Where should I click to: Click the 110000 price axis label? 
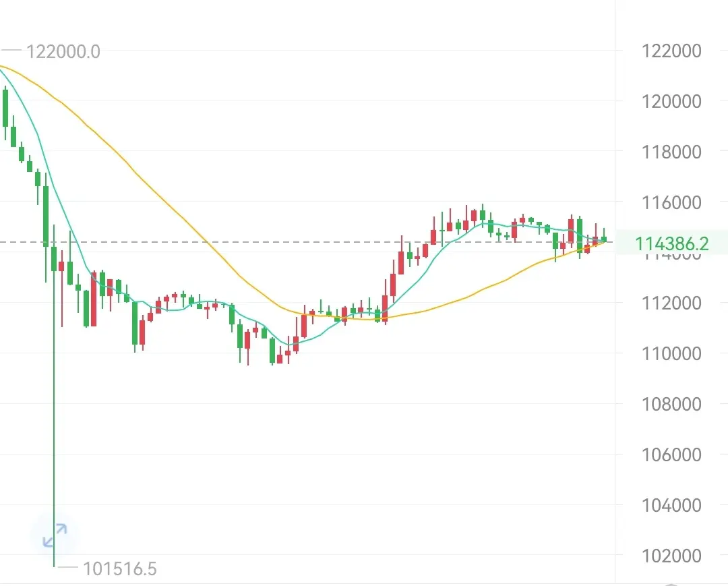tap(671, 353)
